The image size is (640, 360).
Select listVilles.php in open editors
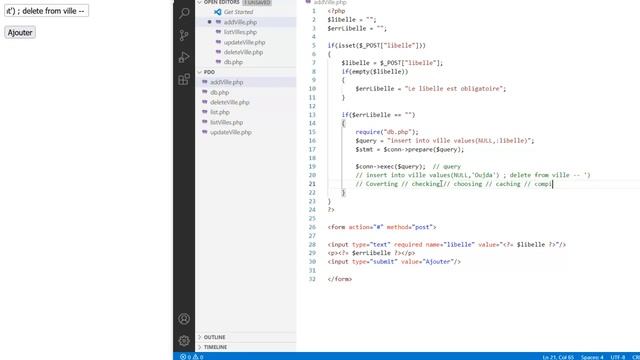coord(240,32)
